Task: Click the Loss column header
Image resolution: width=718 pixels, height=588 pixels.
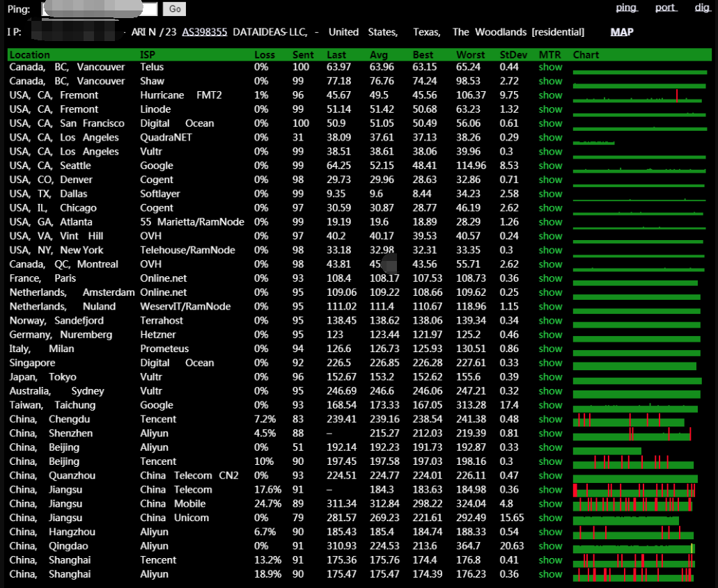Action: (x=265, y=55)
